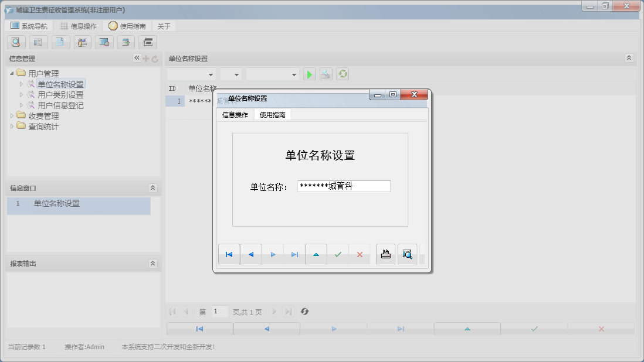Cancel the edit with the red X

(360, 254)
